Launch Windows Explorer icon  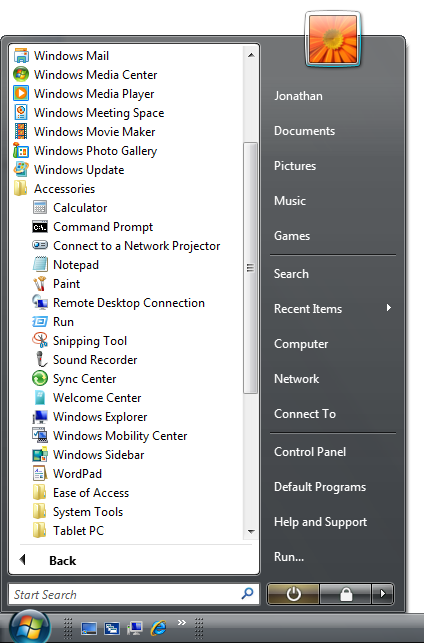point(40,416)
